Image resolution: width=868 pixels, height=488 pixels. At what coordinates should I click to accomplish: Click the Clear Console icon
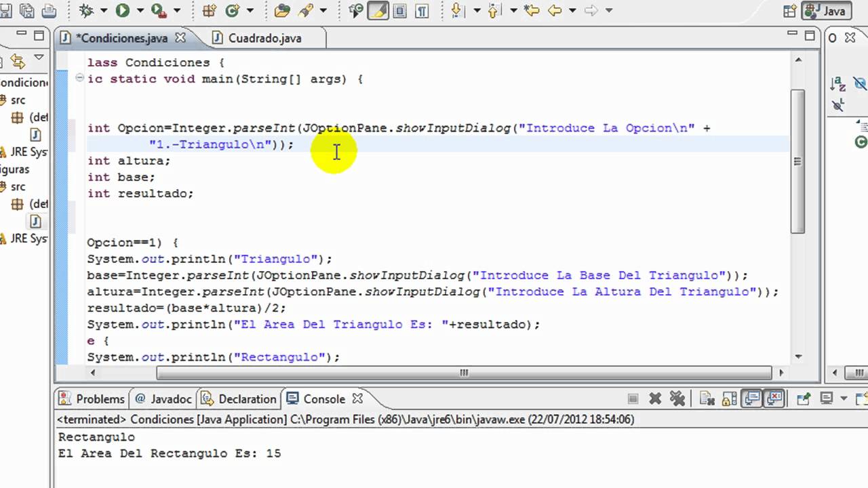707,399
